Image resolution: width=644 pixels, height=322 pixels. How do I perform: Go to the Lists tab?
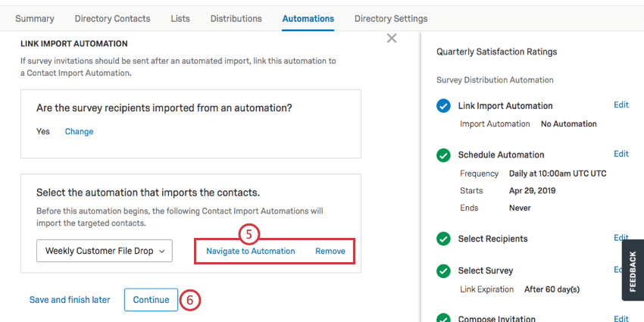(x=180, y=18)
